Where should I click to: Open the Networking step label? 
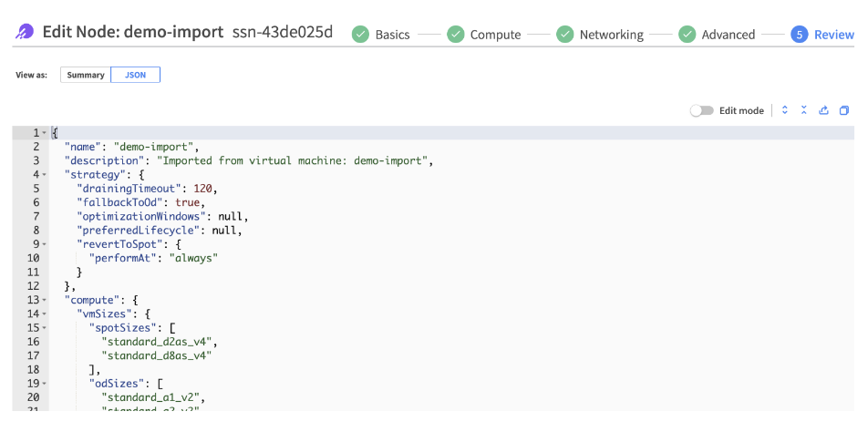(x=611, y=35)
